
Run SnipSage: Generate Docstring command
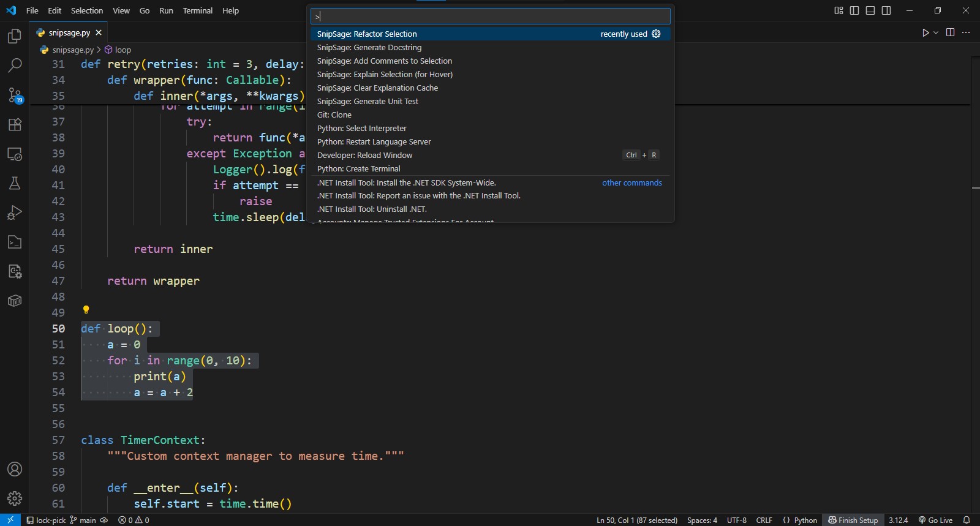[x=490, y=47]
